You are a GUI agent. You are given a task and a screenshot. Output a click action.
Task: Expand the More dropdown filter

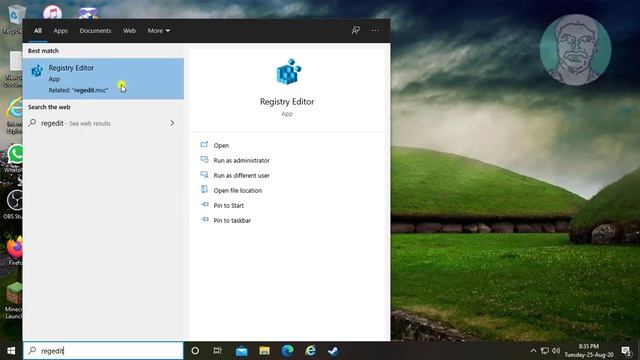point(159,31)
